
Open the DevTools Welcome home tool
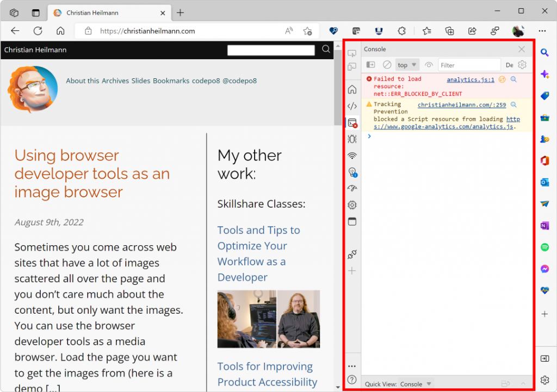tap(352, 90)
